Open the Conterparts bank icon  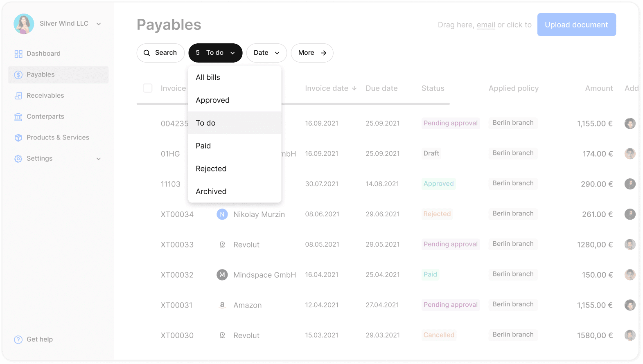click(x=18, y=117)
